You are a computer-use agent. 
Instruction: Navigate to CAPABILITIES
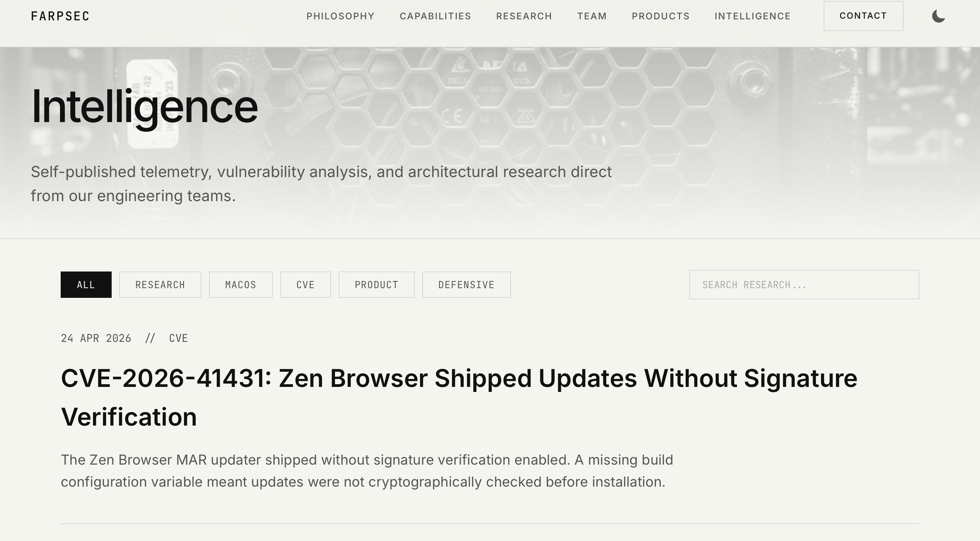point(435,16)
